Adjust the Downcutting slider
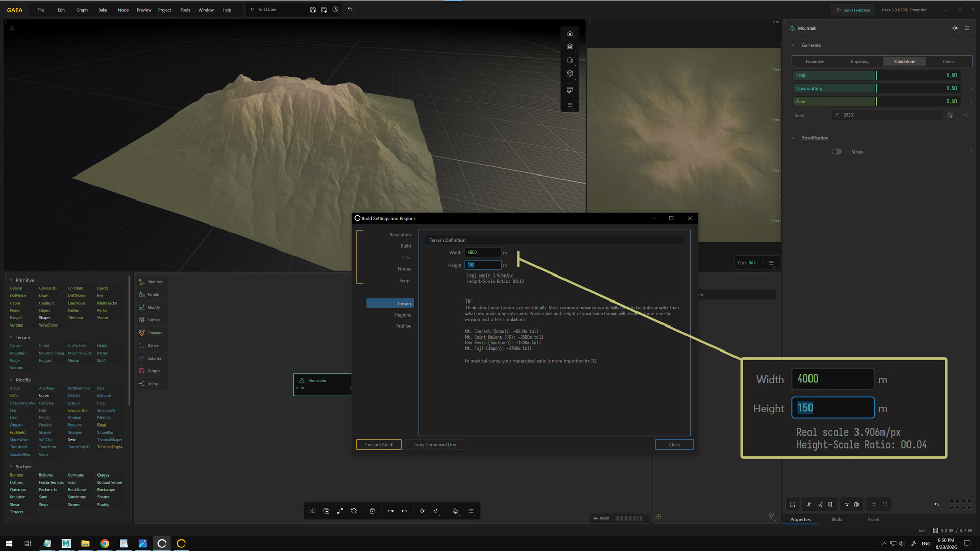The image size is (980, 551). (x=876, y=88)
